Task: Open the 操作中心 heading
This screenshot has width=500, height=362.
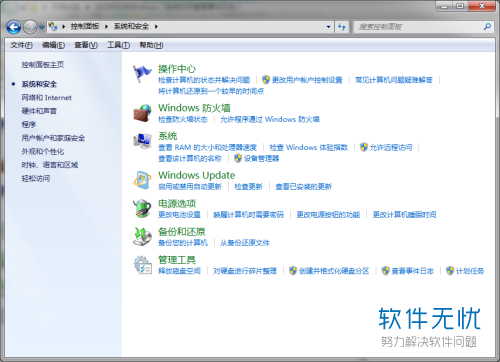Action: tap(177, 69)
